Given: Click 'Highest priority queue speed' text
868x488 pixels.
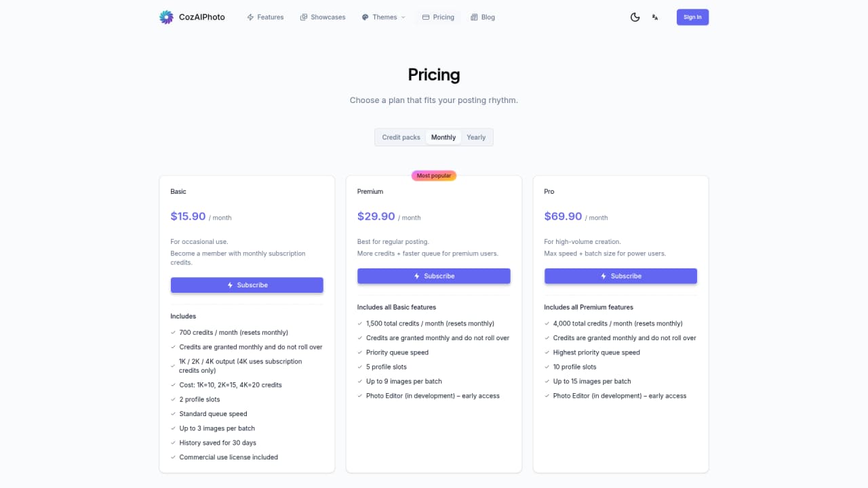Looking at the screenshot, I should 597,352.
